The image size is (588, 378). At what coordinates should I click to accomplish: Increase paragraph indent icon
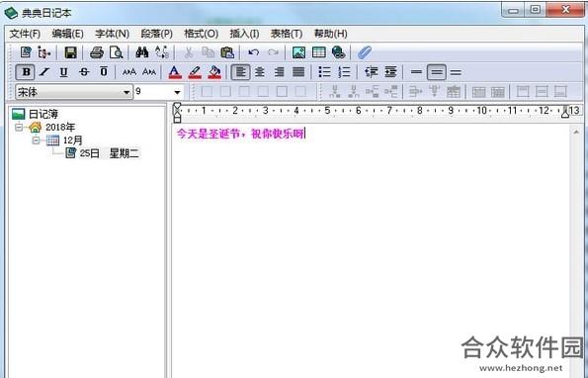click(x=390, y=71)
